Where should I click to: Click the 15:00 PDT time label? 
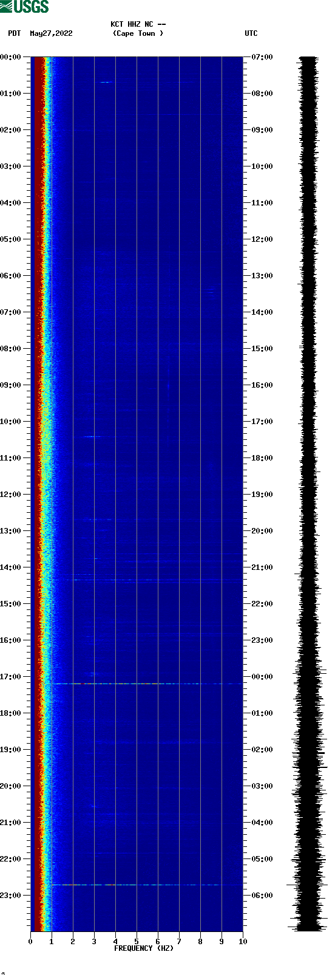11,604
